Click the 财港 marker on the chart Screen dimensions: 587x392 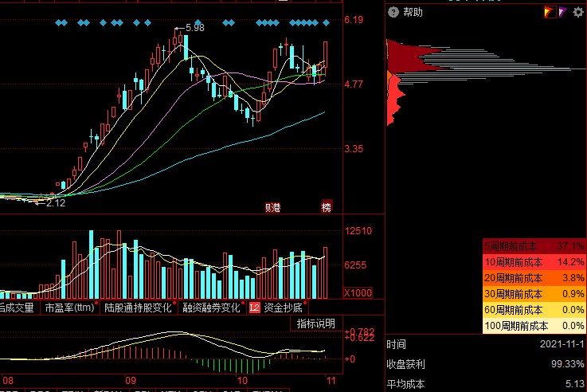273,208
